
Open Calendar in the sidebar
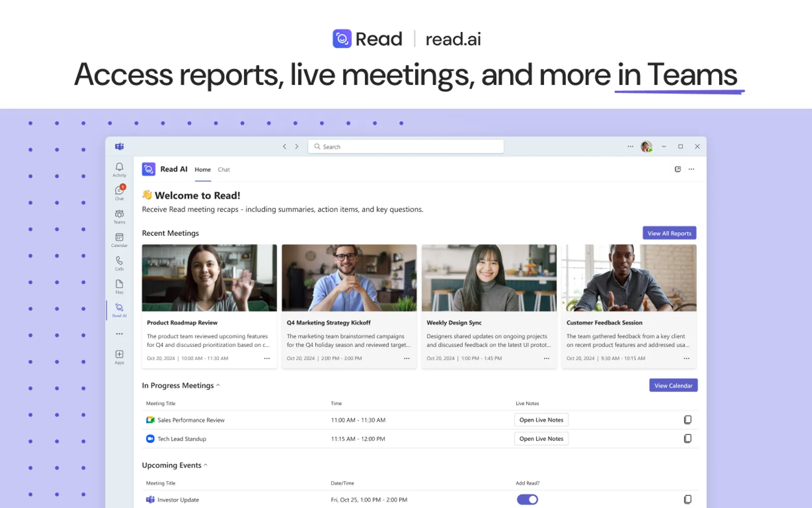[119, 240]
